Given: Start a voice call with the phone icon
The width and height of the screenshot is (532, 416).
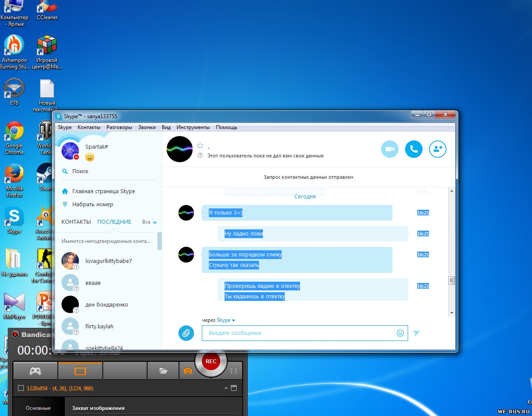Looking at the screenshot, I should pos(414,149).
